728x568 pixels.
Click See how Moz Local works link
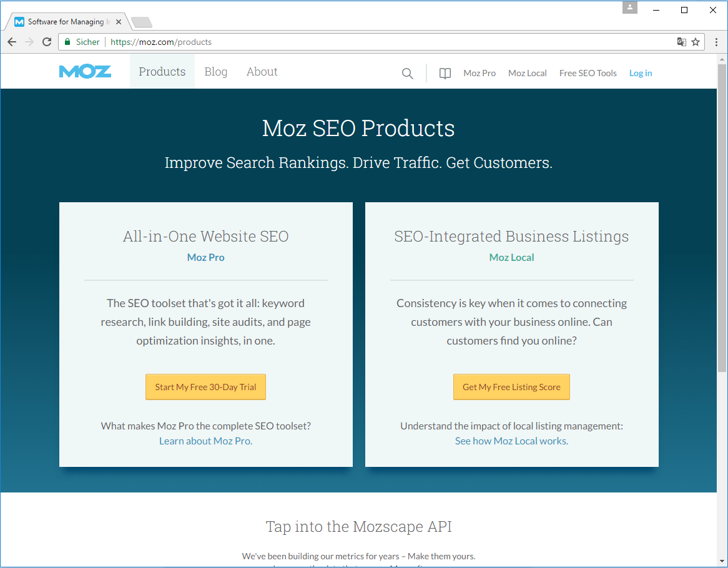(511, 441)
